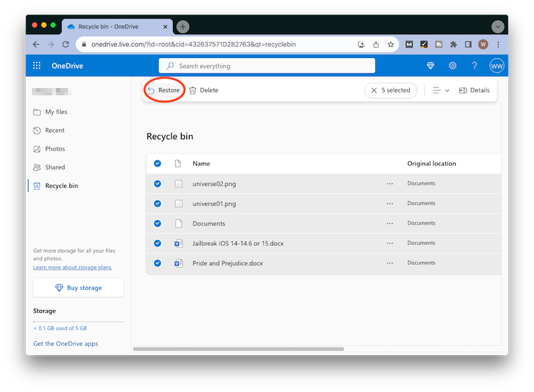
Task: Deselect the Pride and Prejudice.docx checkbox
Action: (x=157, y=263)
